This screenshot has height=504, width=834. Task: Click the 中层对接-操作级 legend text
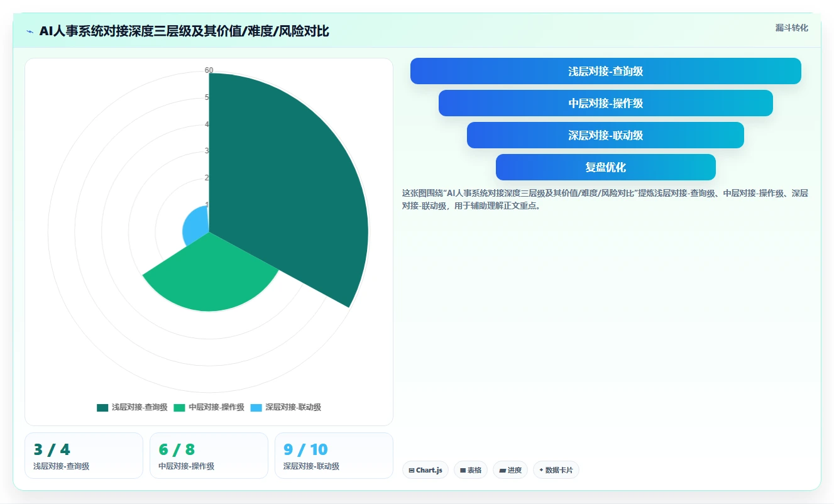tap(216, 407)
